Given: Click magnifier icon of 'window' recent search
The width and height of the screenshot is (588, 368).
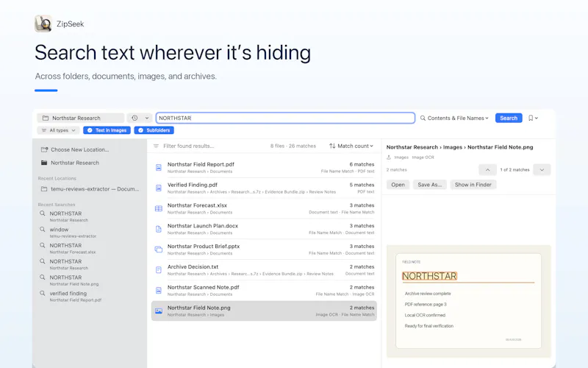Looking at the screenshot, I should (43, 229).
